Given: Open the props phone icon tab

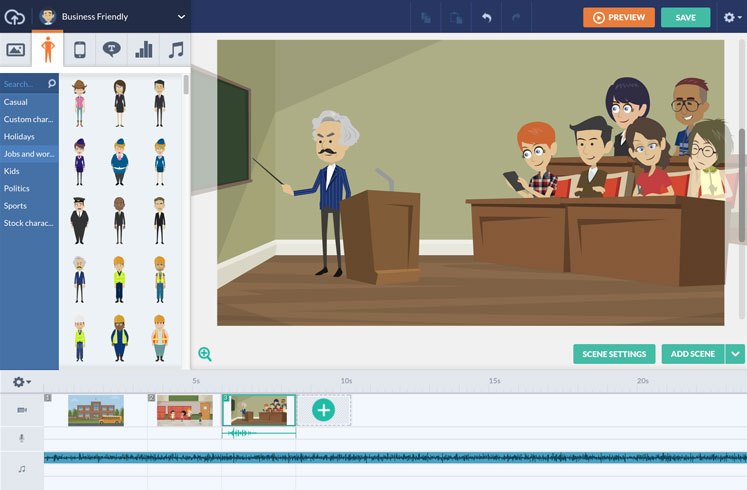Looking at the screenshot, I should (x=79, y=50).
